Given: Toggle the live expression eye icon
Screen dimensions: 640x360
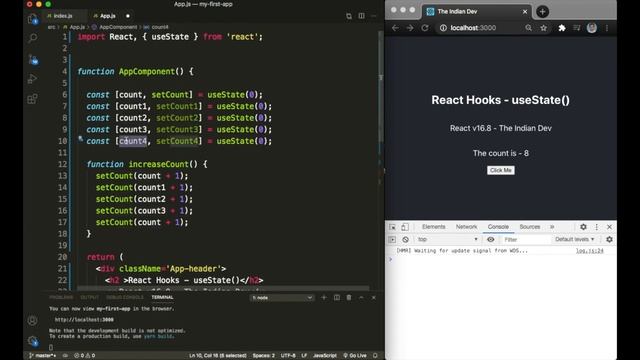Looking at the screenshot, I should 491,240.
